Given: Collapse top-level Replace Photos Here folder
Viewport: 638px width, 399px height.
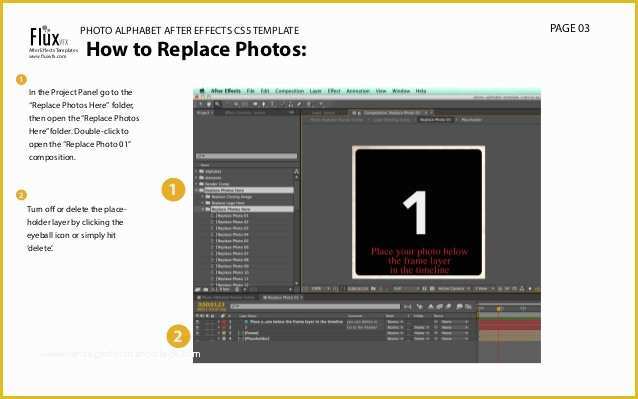Looking at the screenshot, I should pos(197,190).
